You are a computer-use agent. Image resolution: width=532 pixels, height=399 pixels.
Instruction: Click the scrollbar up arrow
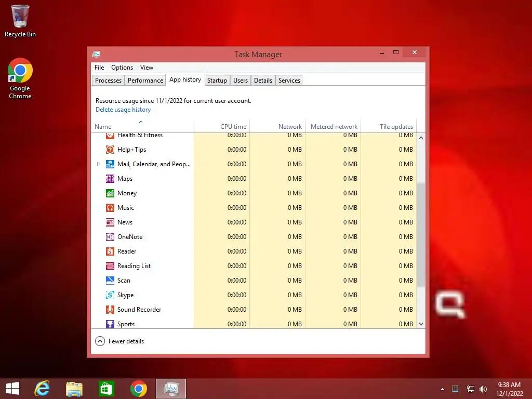point(421,138)
